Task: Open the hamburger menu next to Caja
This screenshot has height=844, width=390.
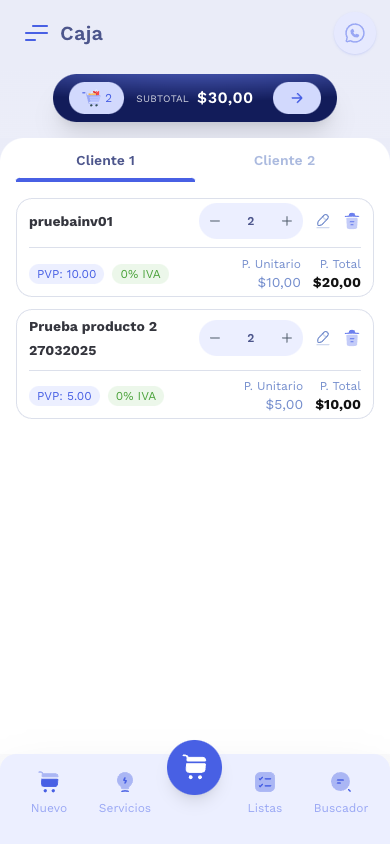Action: coord(37,33)
